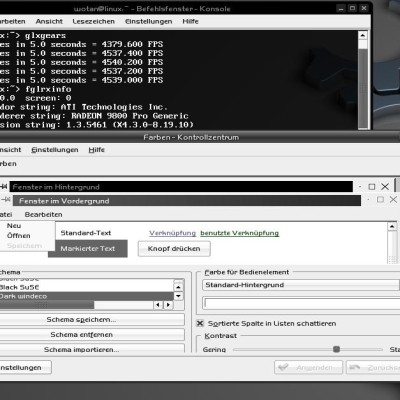This screenshot has height=400, width=400.
Task: Click Bearbeiten menu in preview window
Action: coord(43,214)
